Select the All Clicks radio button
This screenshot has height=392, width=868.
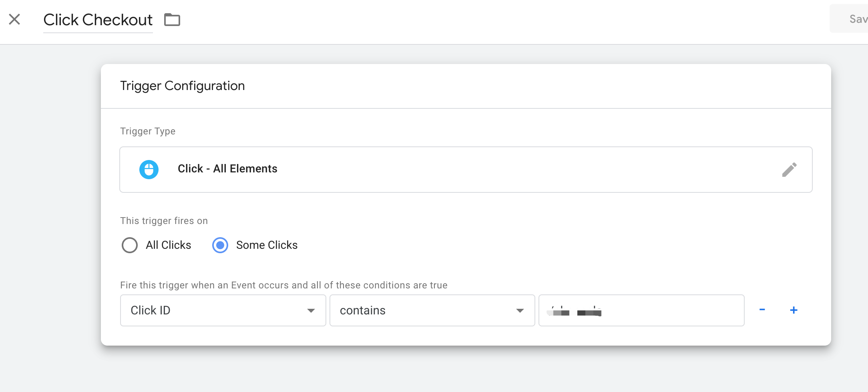[130, 245]
